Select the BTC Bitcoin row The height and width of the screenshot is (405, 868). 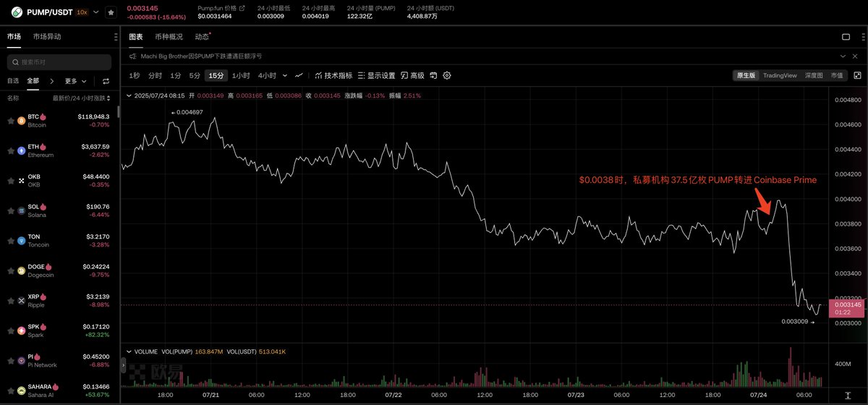coord(59,120)
